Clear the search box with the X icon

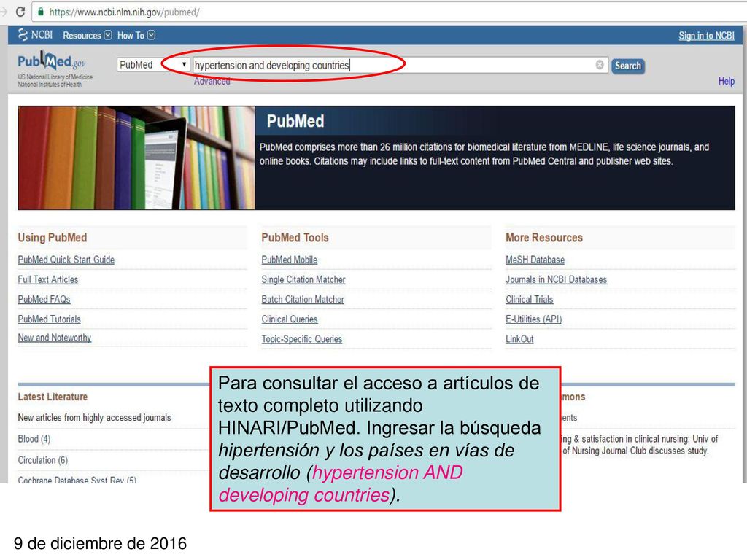coord(600,65)
